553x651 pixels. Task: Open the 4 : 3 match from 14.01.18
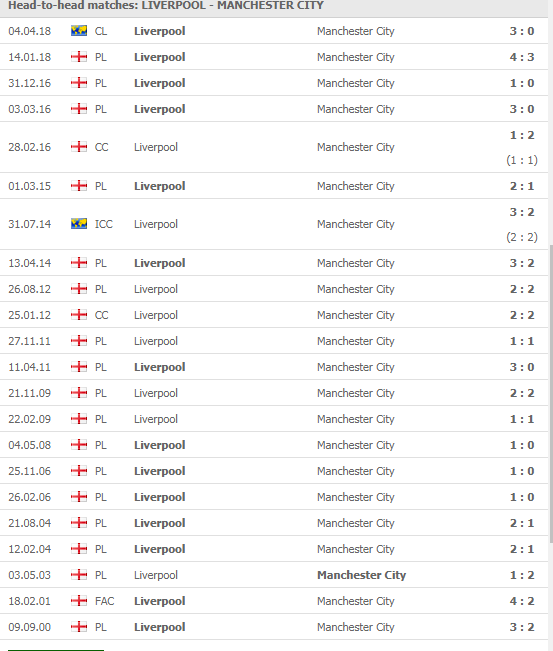pyautogui.click(x=522, y=57)
